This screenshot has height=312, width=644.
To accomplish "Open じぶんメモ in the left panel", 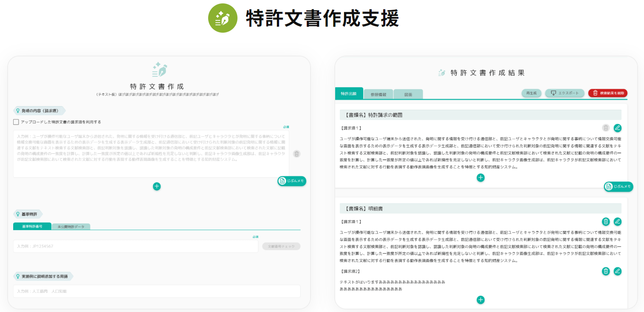I will [292, 181].
